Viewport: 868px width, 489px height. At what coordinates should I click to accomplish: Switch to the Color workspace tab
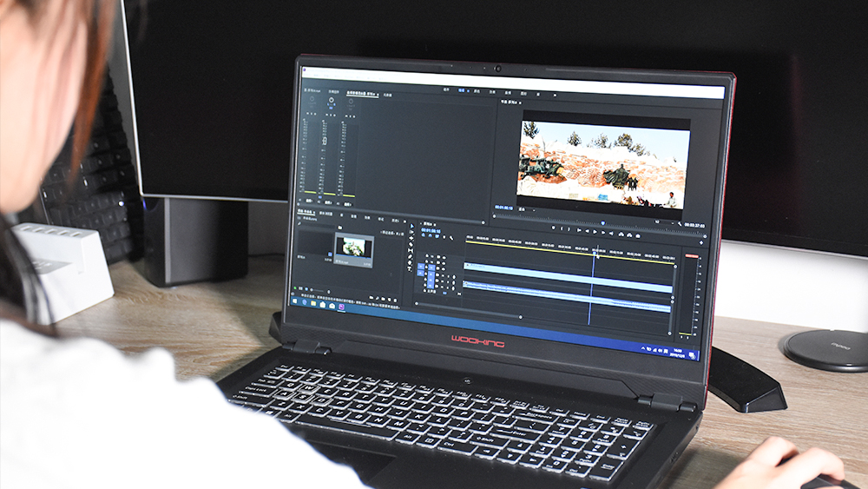[x=477, y=91]
